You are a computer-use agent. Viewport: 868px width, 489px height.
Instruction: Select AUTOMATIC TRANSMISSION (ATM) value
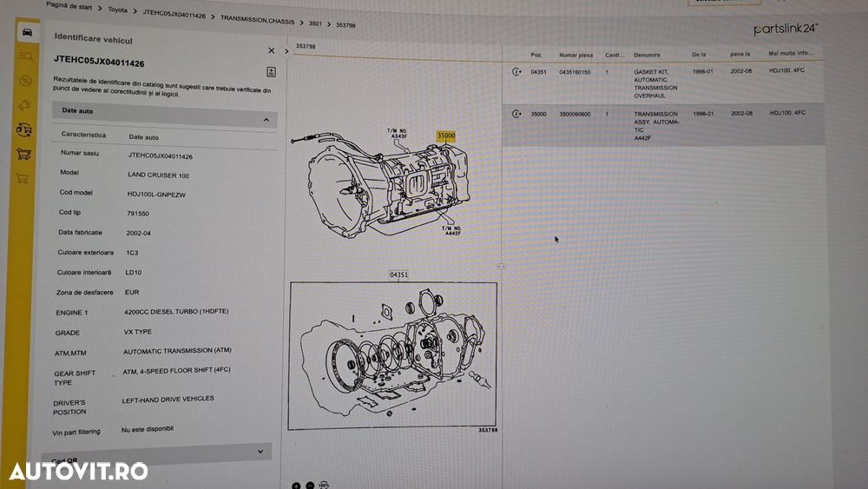click(177, 351)
